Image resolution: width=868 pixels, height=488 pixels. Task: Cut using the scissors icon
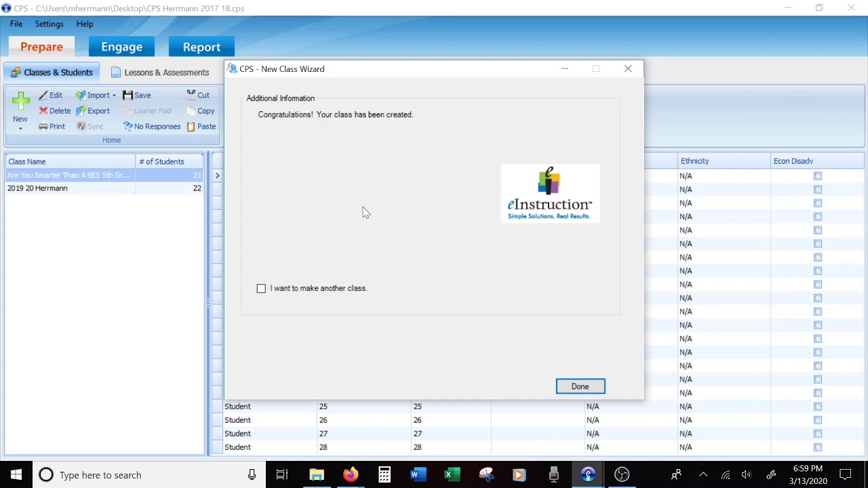198,96
